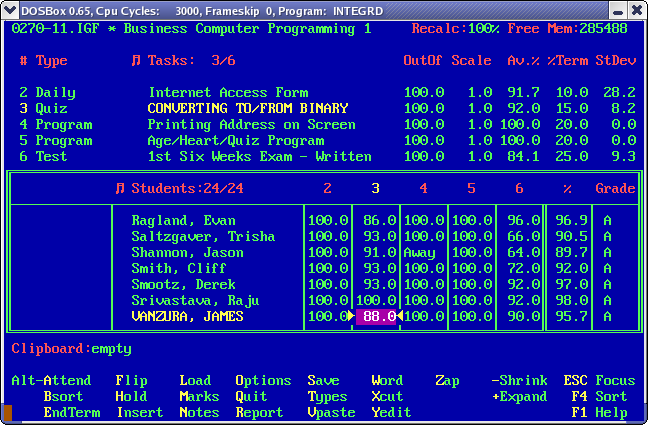Choose the EndTerm command
Viewport: 648px width, 425px height.
point(71,413)
